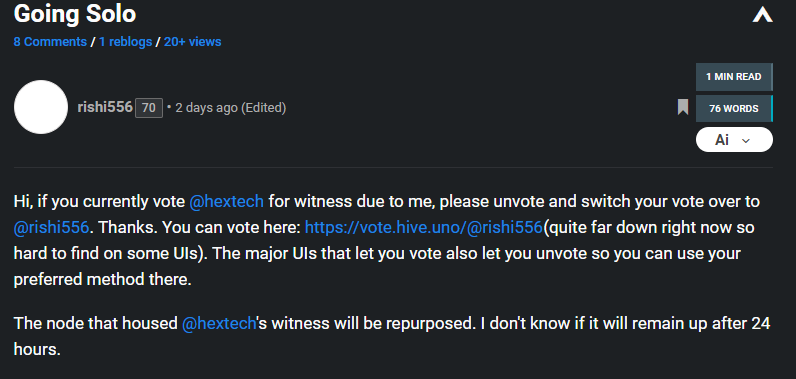796x379 pixels.
Task: Open the rishi556 author name
Action: tap(105, 107)
